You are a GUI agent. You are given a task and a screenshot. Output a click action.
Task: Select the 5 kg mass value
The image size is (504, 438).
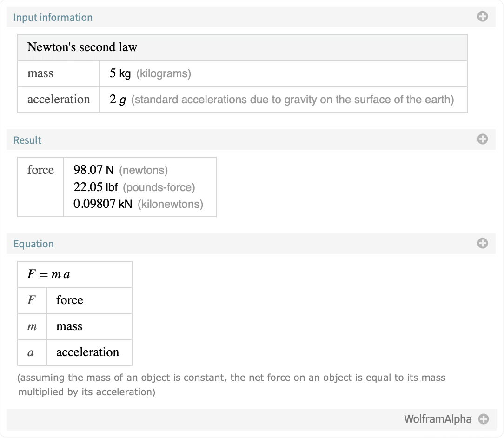coord(120,73)
